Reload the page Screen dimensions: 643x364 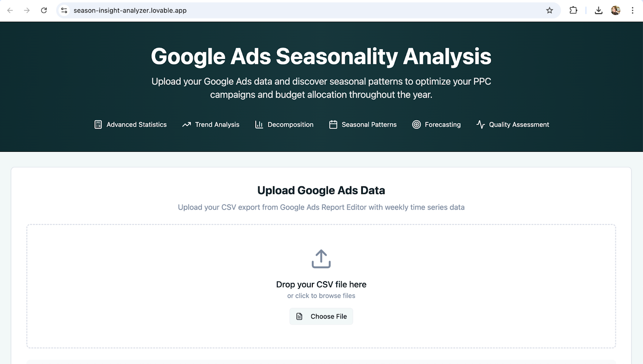[x=44, y=10]
